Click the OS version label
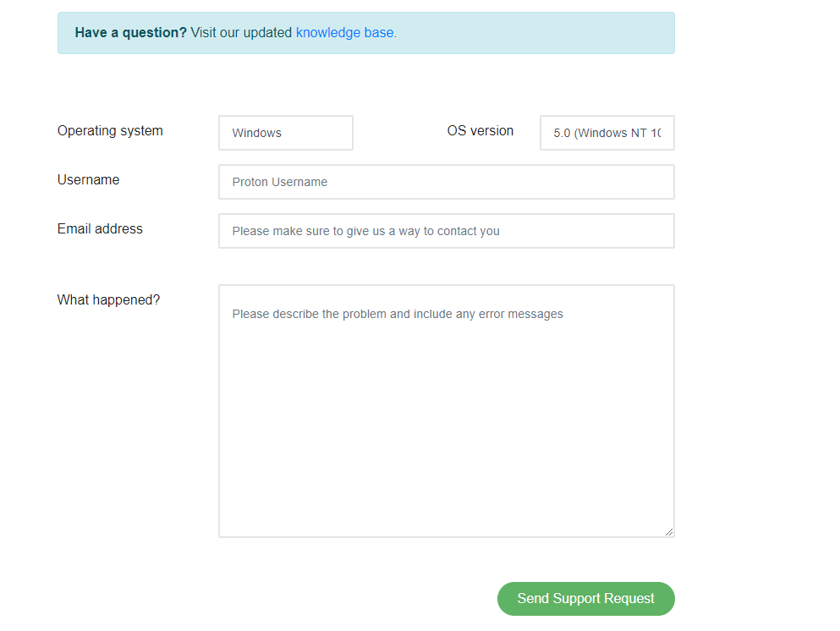This screenshot has height=631, width=840. pos(480,131)
